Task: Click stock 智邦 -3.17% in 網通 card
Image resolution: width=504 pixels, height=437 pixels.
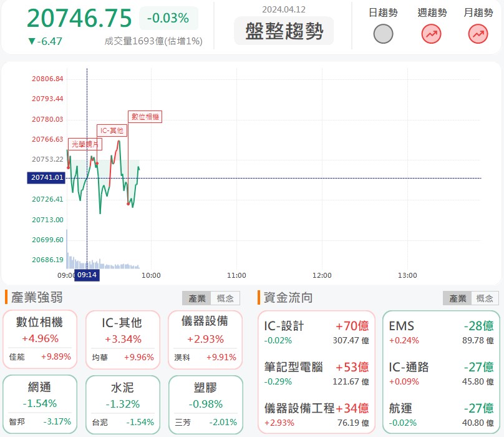Action: [40, 422]
